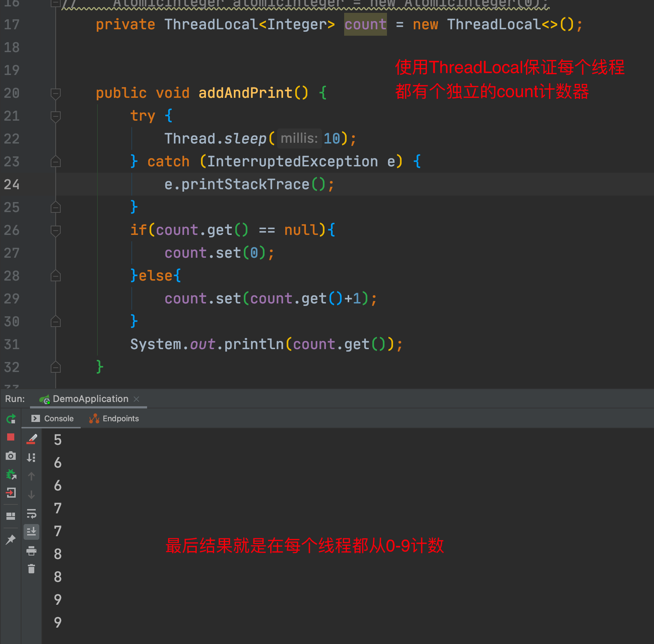Click the bug-with-arrow debug icon
The image size is (654, 644).
click(x=11, y=474)
